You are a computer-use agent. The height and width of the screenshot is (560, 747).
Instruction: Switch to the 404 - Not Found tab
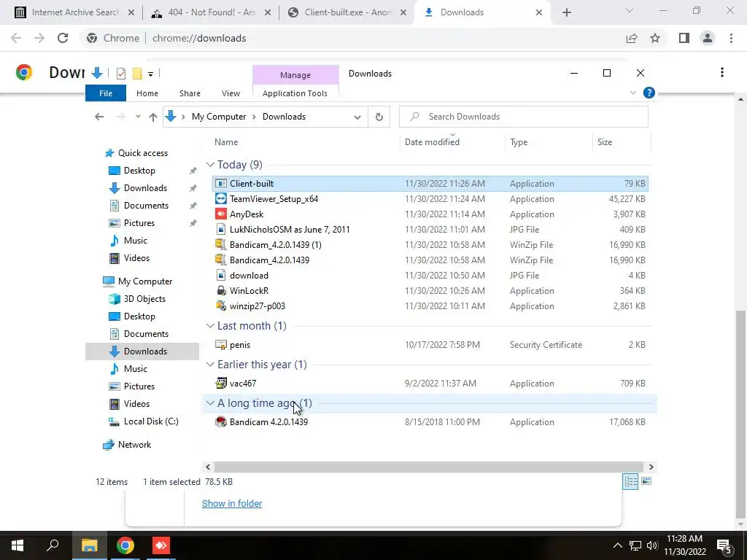(x=212, y=12)
